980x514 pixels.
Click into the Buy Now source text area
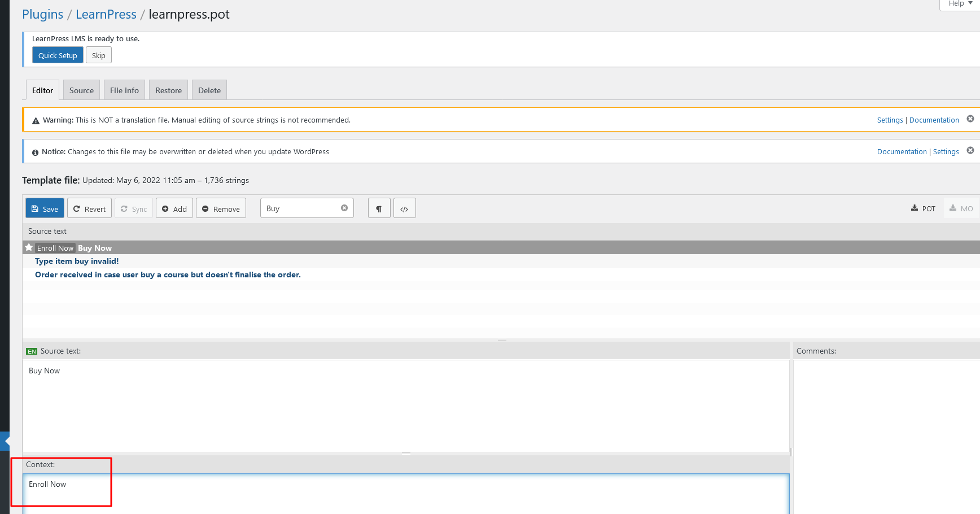tap(406, 406)
